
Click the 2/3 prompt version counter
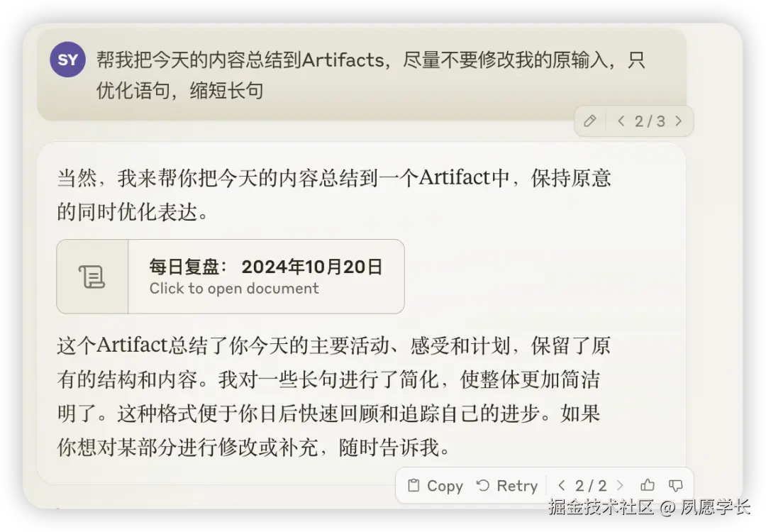650,121
